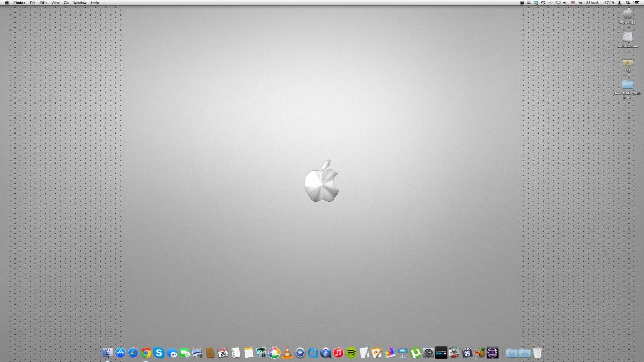Launch Numbers chart icon in the Dock
The width and height of the screenshot is (644, 362).
390,353
